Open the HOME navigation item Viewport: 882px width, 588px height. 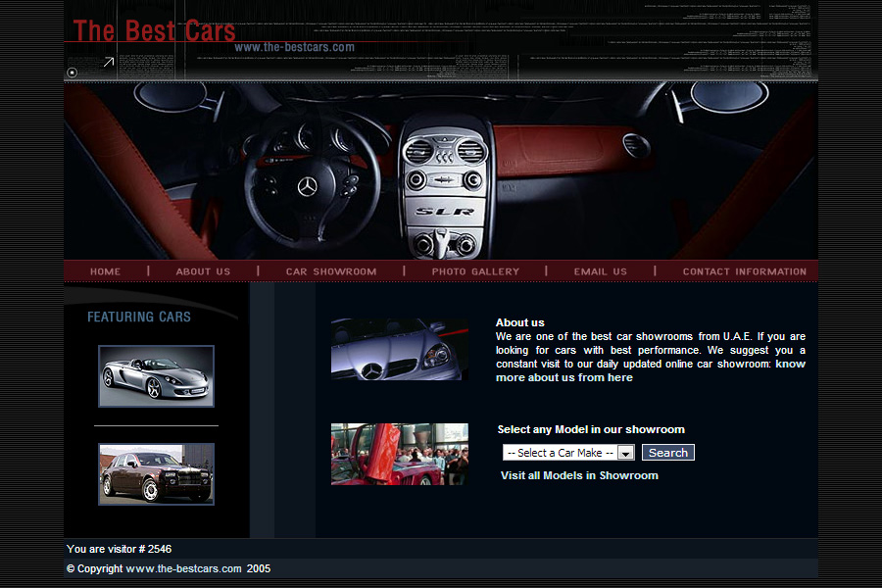(x=105, y=271)
